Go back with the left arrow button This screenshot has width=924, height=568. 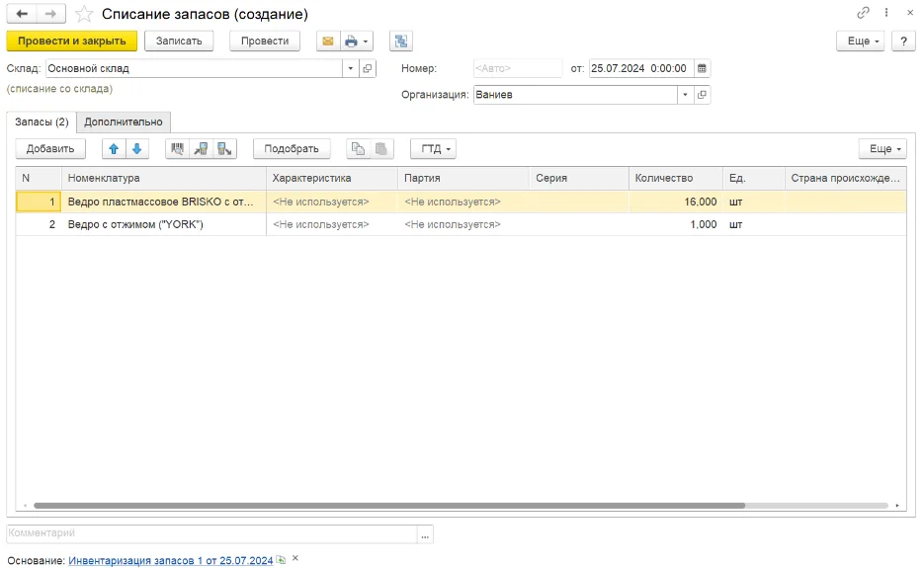point(22,14)
